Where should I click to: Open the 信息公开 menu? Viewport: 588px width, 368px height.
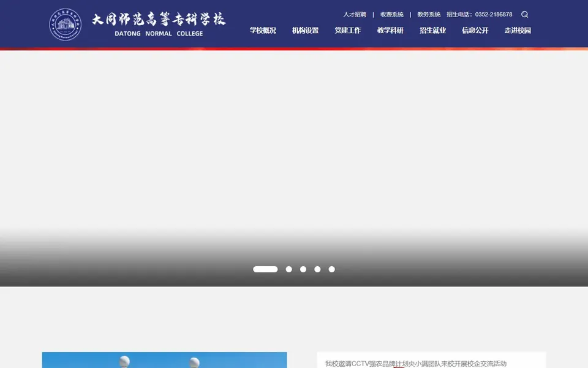pyautogui.click(x=475, y=31)
